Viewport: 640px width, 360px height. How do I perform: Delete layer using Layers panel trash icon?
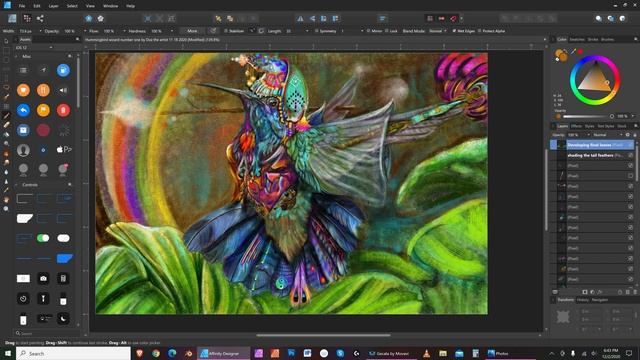635,292
